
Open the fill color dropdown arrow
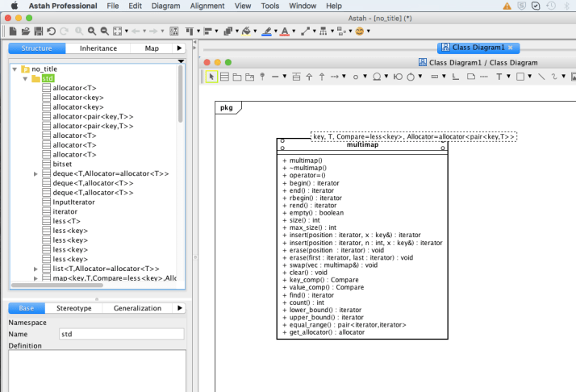click(x=255, y=31)
